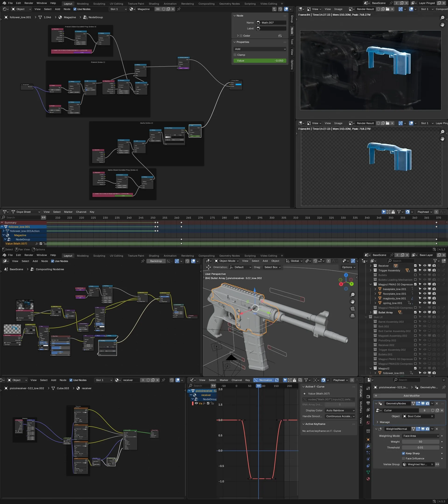Open the Tool properties tab icon
448x504 pixels.
coord(368,388)
